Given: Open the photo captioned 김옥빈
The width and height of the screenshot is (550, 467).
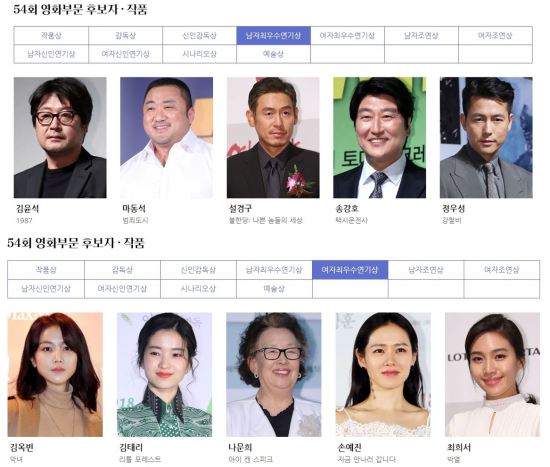Looking at the screenshot, I should [55, 375].
